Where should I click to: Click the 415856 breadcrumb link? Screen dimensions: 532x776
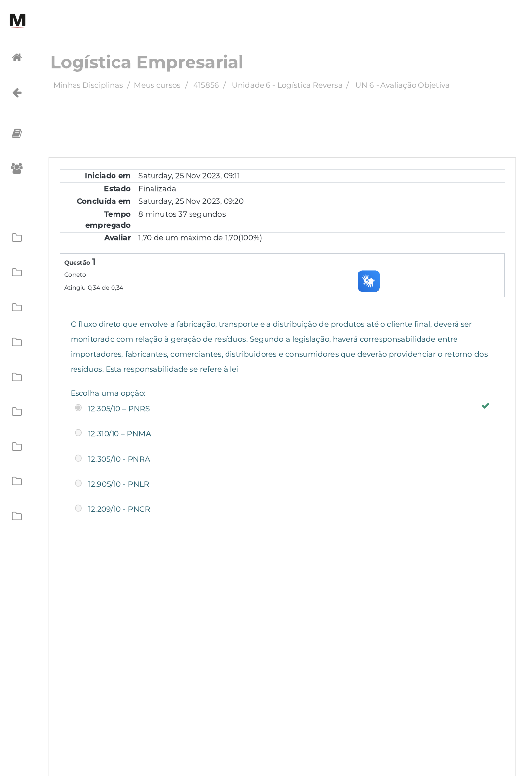(206, 85)
